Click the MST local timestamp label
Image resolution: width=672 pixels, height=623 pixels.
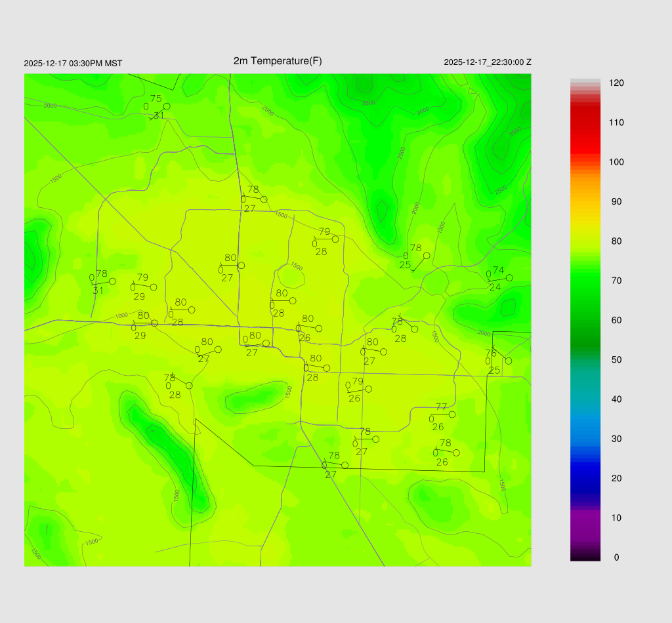coord(73,64)
